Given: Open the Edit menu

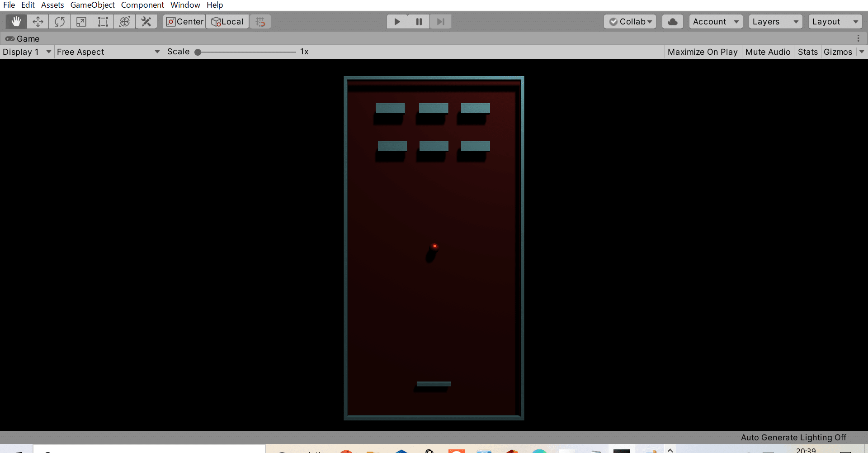Looking at the screenshot, I should [28, 5].
